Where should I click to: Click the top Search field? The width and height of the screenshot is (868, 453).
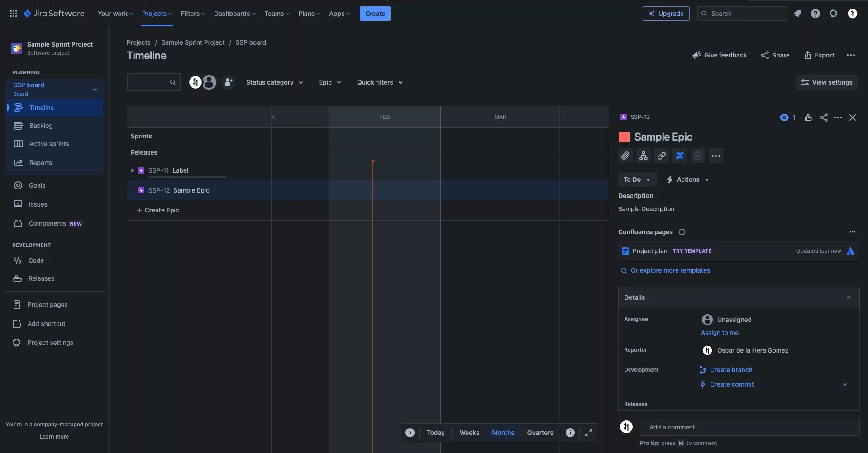pos(742,14)
